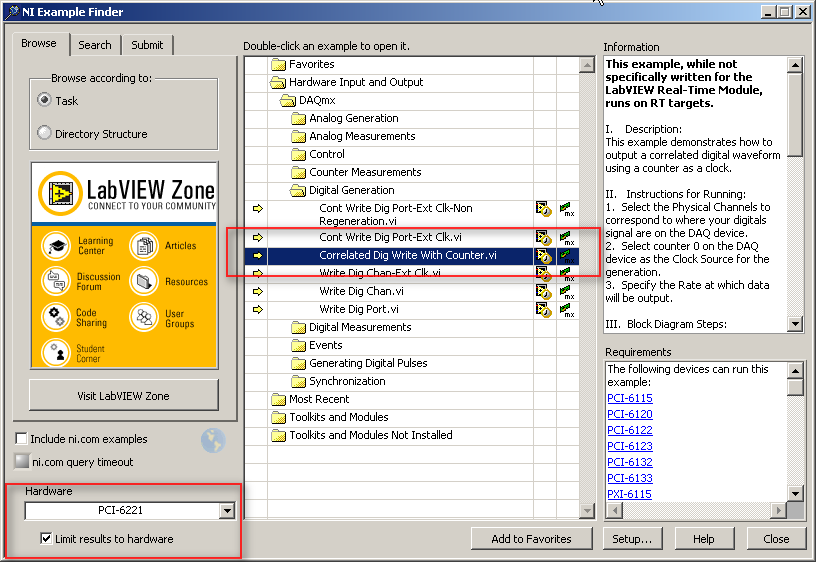Click the LabVIEW Zone logo banner

point(124,193)
